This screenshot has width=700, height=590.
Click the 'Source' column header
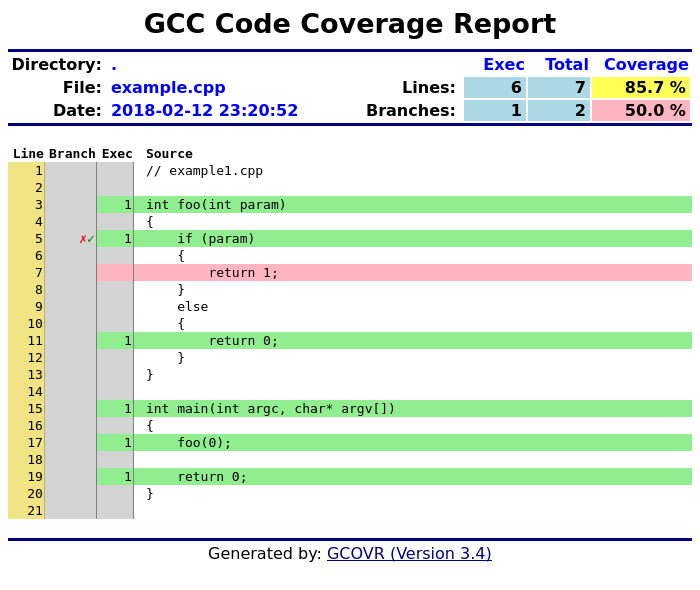[x=169, y=154]
